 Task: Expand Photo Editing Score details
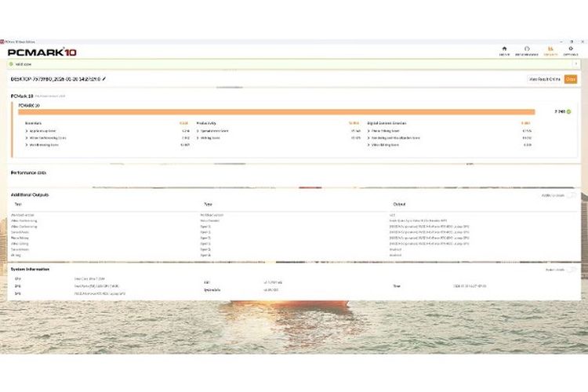point(368,131)
